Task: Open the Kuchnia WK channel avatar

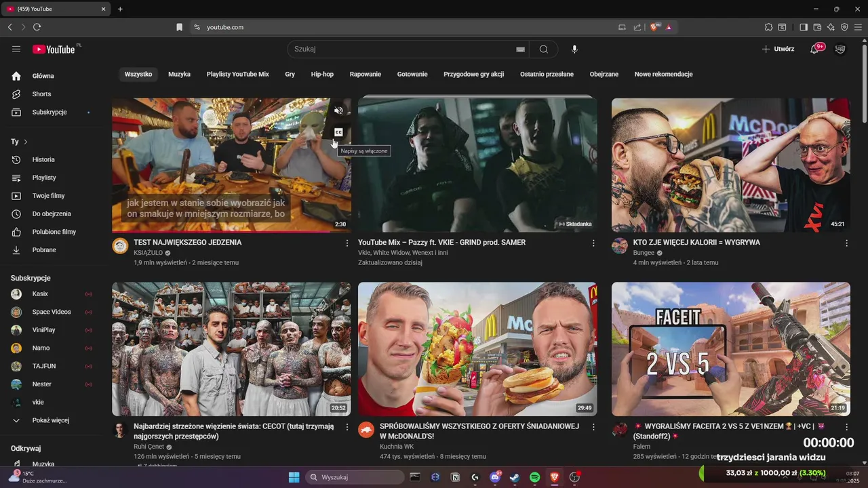Action: 366,430
